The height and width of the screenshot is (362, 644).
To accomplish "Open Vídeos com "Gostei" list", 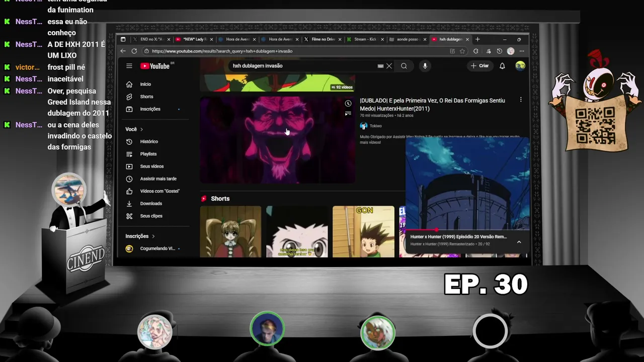I will coord(159,191).
